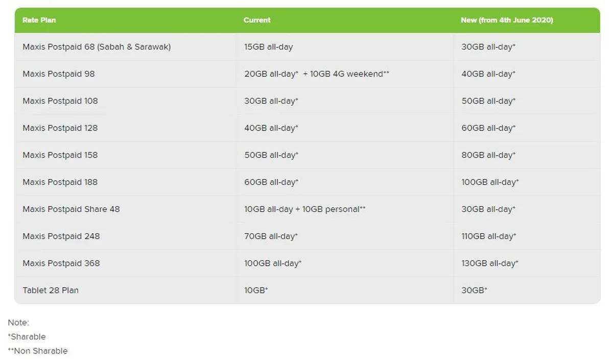Click new 110GB all-day for Postpaid 248
Viewport: 613px width, 364px height.
[x=489, y=236]
